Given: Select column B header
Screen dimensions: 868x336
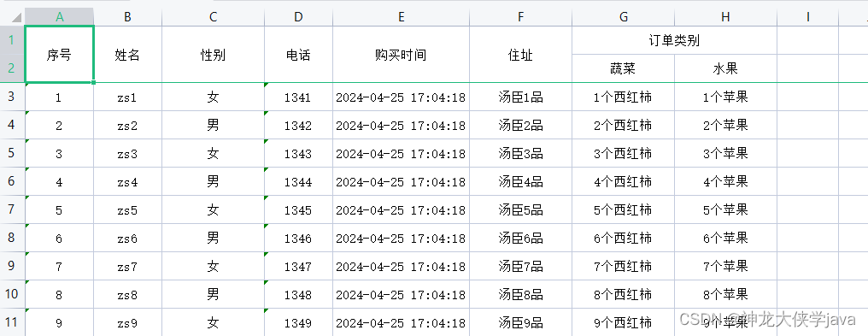Looking at the screenshot, I should point(128,17).
